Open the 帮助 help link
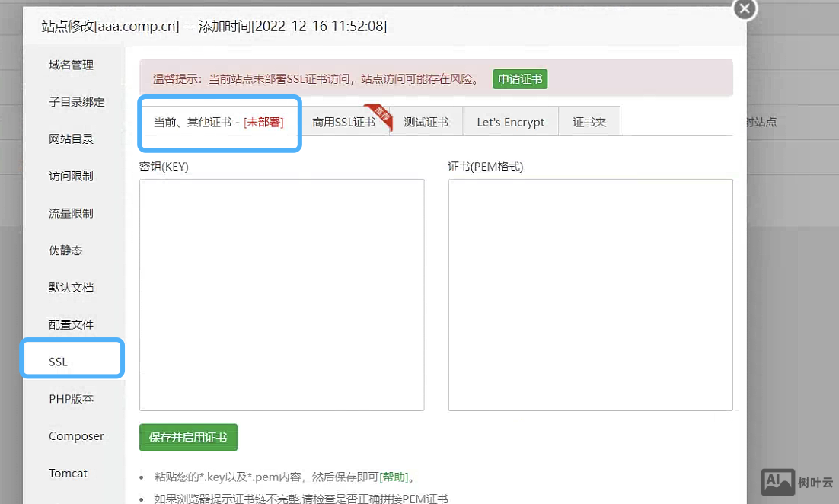 (x=394, y=477)
